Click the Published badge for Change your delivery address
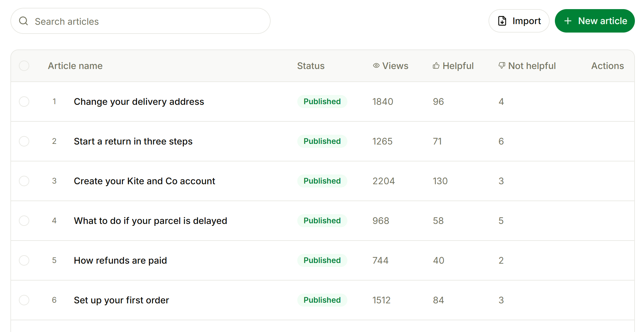The width and height of the screenshot is (644, 332). click(x=322, y=102)
